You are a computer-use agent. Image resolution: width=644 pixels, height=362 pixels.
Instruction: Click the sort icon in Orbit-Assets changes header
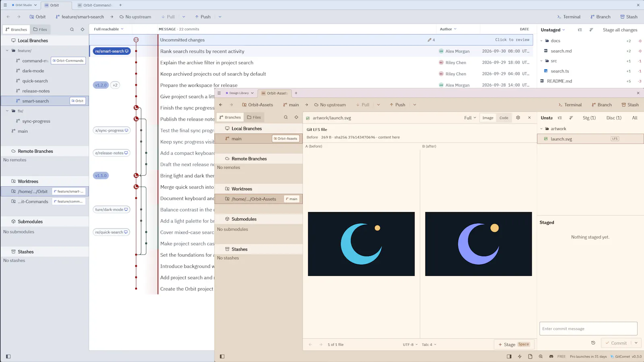click(571, 118)
